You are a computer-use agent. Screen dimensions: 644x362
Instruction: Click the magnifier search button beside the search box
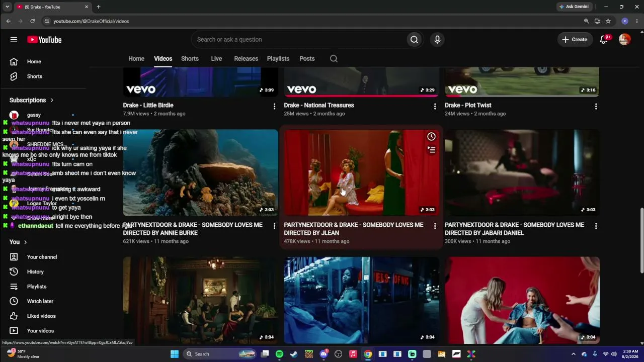414,40
